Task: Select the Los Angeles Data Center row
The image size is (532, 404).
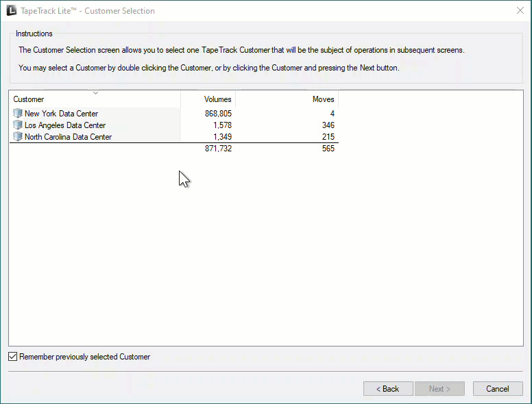Action: click(174, 125)
